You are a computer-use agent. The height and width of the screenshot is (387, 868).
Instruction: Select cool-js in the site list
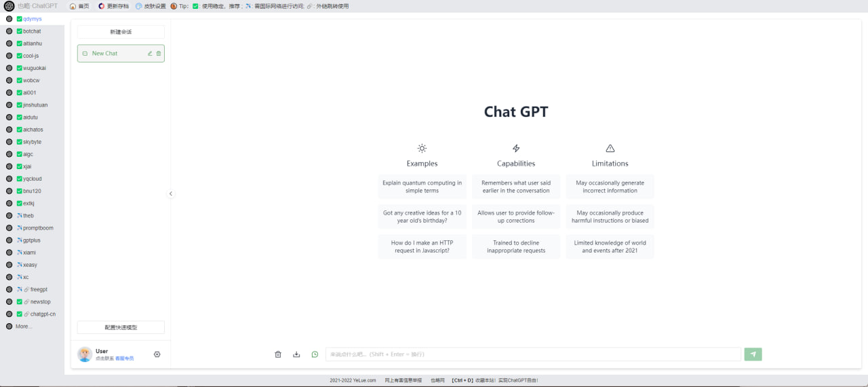click(x=32, y=56)
